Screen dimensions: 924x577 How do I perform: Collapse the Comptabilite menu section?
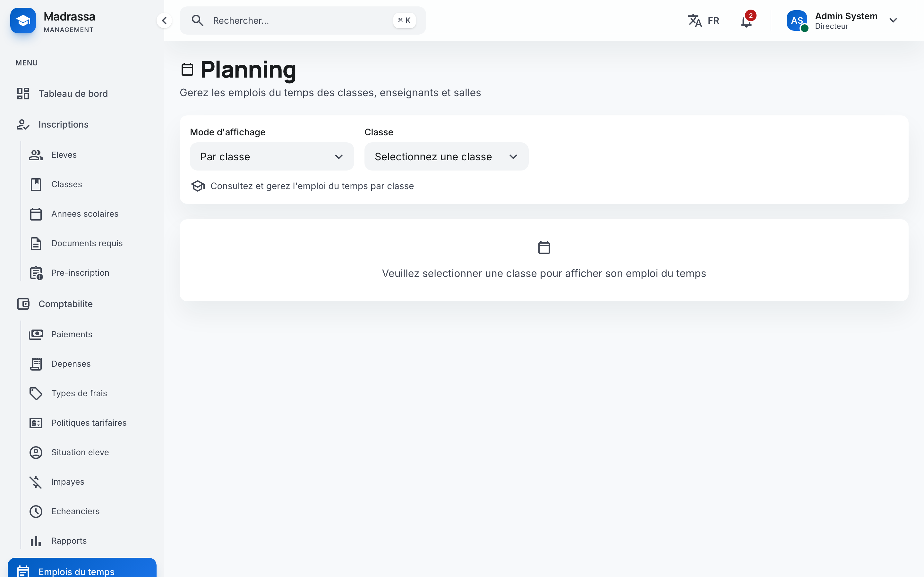click(x=65, y=304)
